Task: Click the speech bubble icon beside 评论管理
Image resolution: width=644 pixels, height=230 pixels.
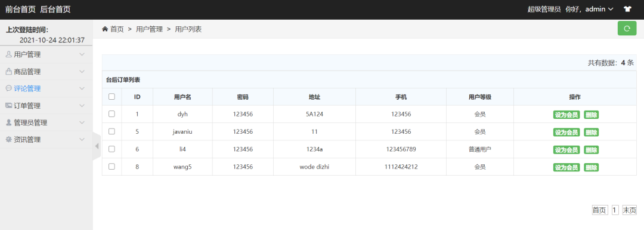Action: click(x=8, y=88)
